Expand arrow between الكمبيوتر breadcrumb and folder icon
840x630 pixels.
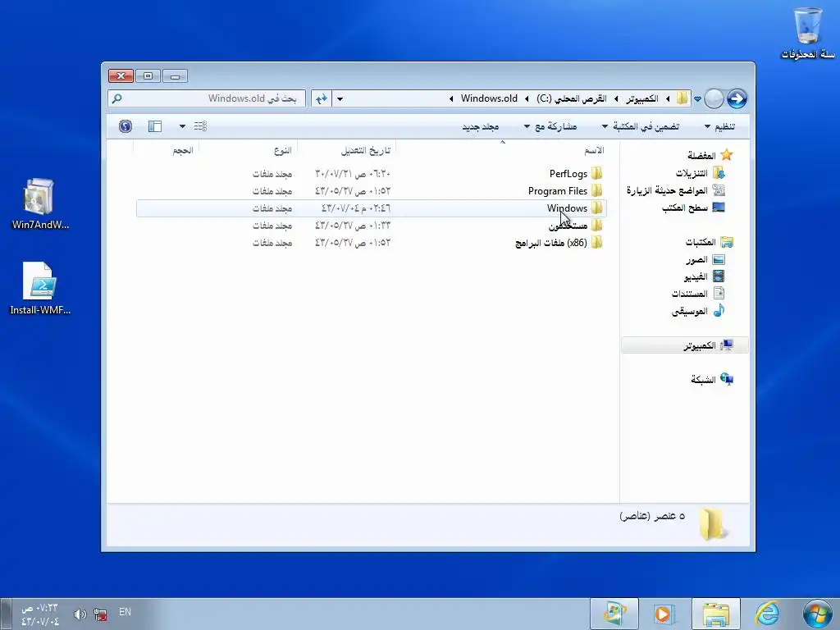[668, 98]
